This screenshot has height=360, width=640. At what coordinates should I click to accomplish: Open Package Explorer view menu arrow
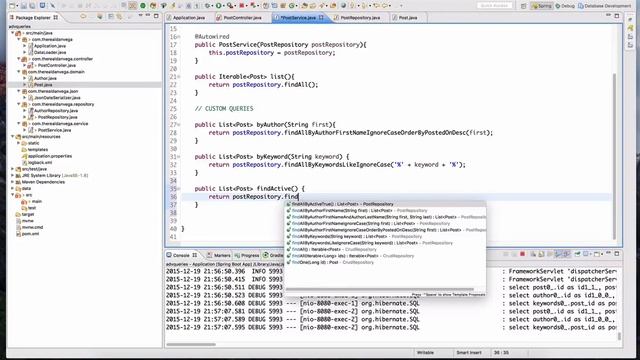tap(140, 16)
